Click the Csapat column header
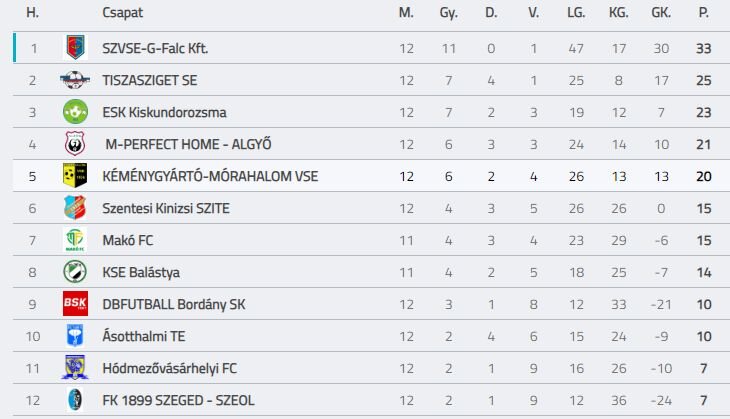The width and height of the screenshot is (730, 419). (122, 13)
